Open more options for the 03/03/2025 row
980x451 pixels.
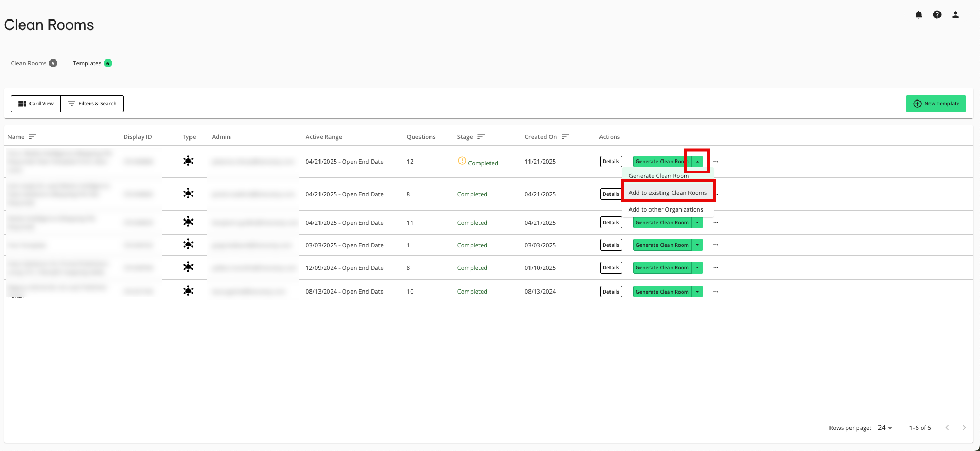pyautogui.click(x=716, y=245)
